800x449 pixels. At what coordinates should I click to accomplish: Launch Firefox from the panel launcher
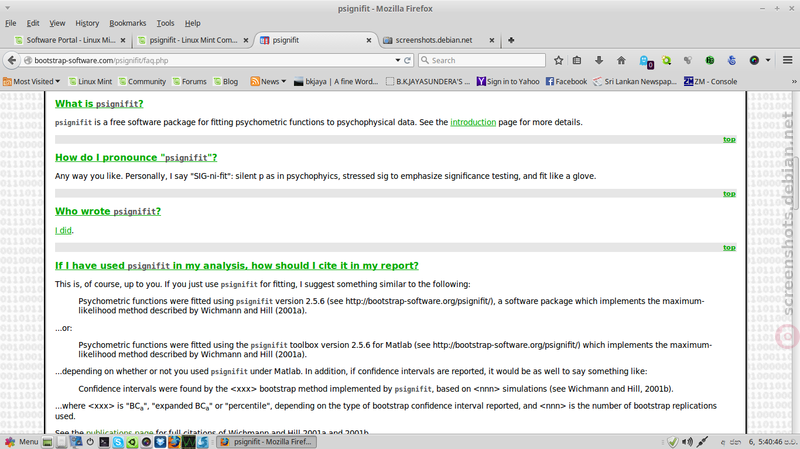(174, 442)
